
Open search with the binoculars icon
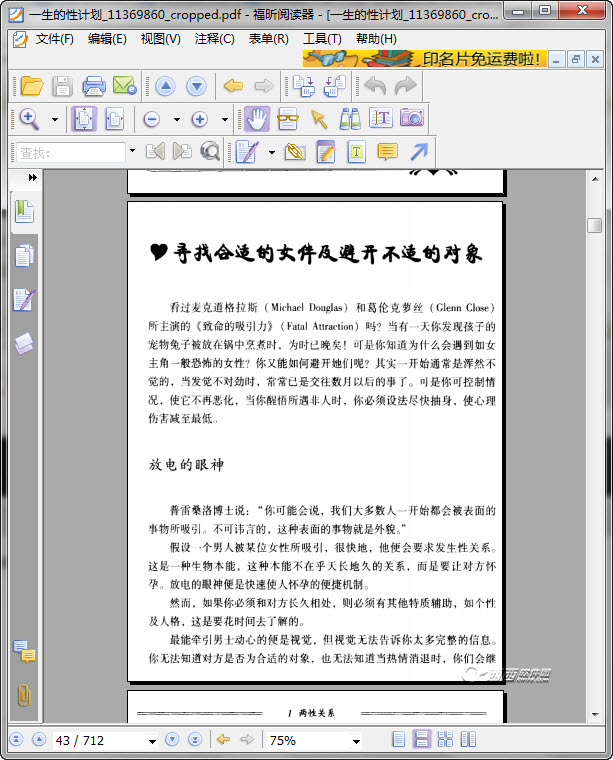(350, 119)
